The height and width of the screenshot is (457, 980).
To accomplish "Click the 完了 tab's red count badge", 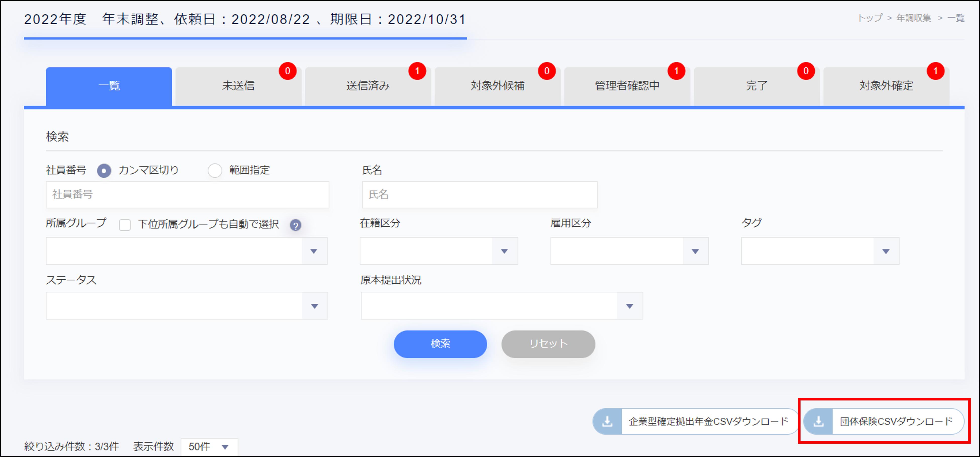I will pyautogui.click(x=806, y=71).
